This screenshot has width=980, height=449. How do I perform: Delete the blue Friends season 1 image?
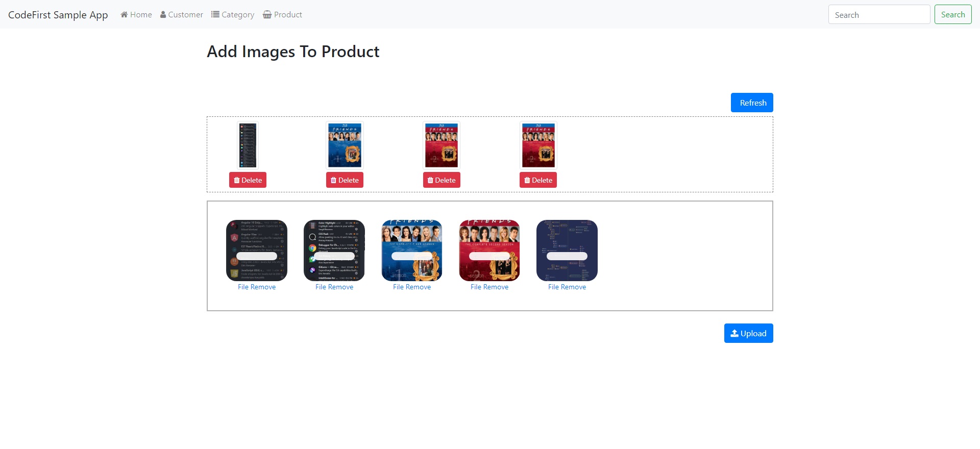click(x=345, y=180)
